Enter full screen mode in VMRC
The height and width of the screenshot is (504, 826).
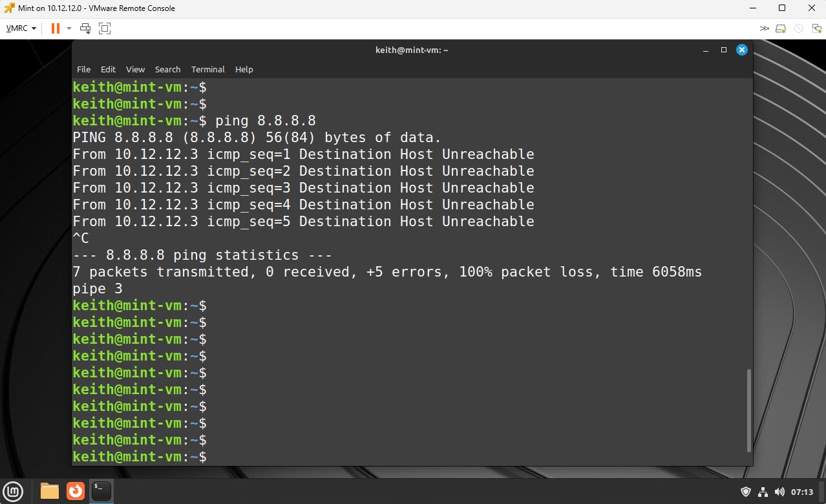coord(105,28)
